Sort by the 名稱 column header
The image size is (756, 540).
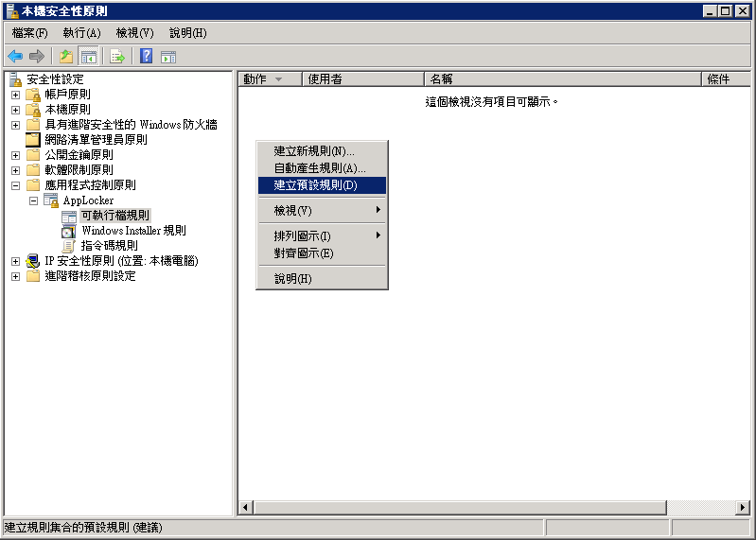coord(563,79)
